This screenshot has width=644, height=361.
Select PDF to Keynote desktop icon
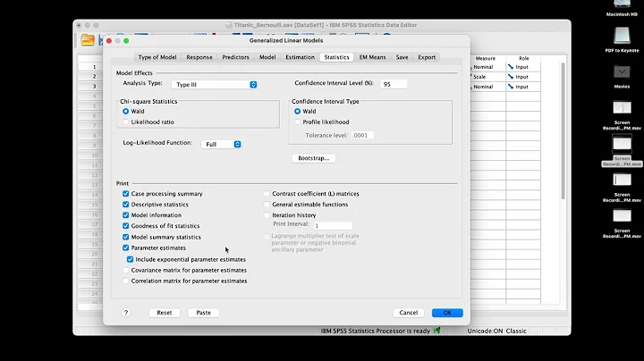tap(622, 40)
